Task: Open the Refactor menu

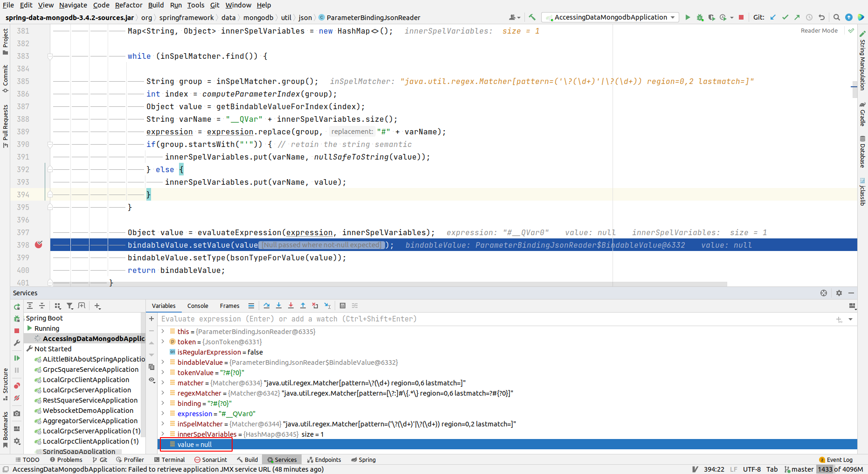Action: point(128,5)
